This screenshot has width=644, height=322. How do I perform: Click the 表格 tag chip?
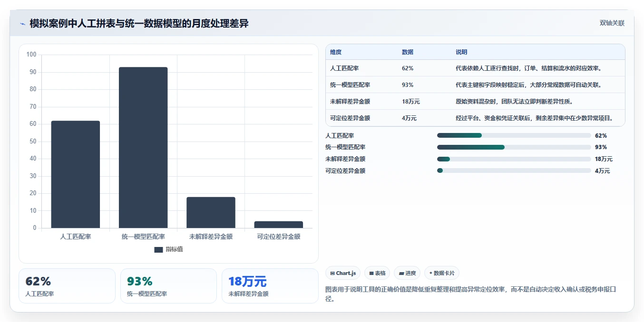pyautogui.click(x=377, y=273)
